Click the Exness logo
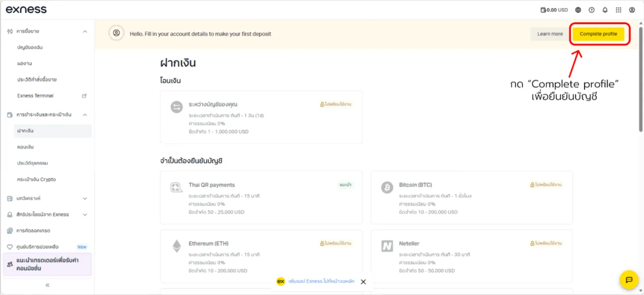 click(26, 9)
